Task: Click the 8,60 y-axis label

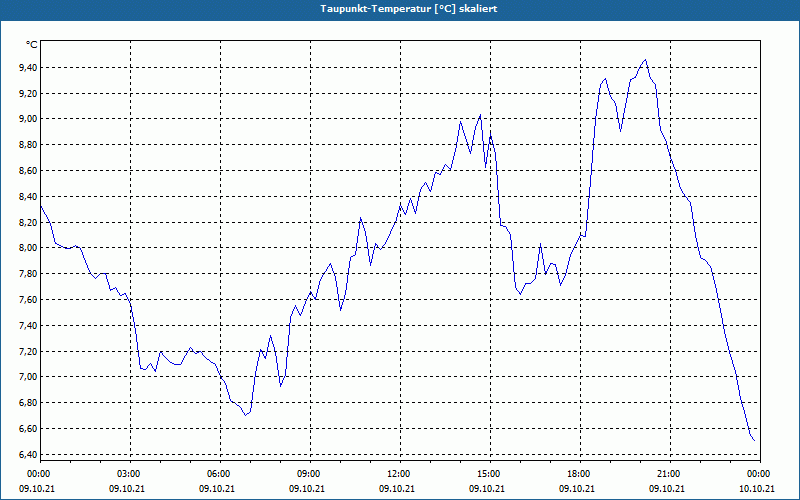Action: pyautogui.click(x=29, y=170)
